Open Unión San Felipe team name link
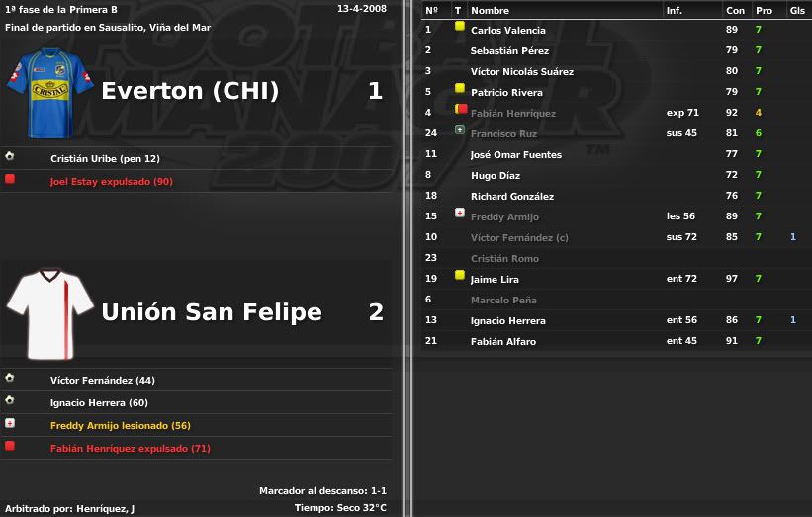The width and height of the screenshot is (812, 517). tap(212, 312)
